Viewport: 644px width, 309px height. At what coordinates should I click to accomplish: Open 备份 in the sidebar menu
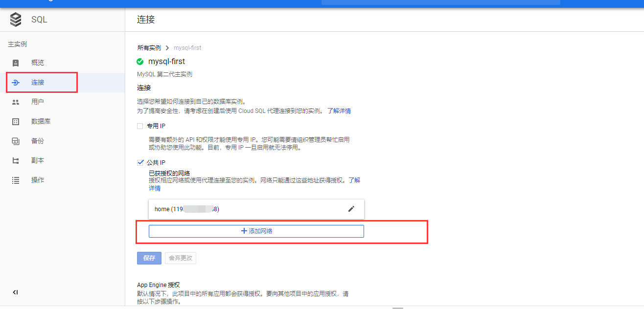(38, 141)
